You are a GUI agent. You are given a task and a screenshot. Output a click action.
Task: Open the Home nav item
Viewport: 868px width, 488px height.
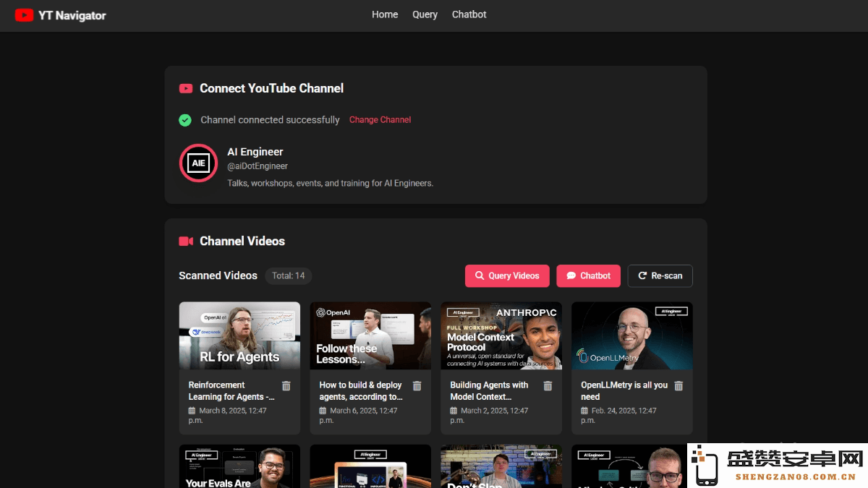(385, 14)
